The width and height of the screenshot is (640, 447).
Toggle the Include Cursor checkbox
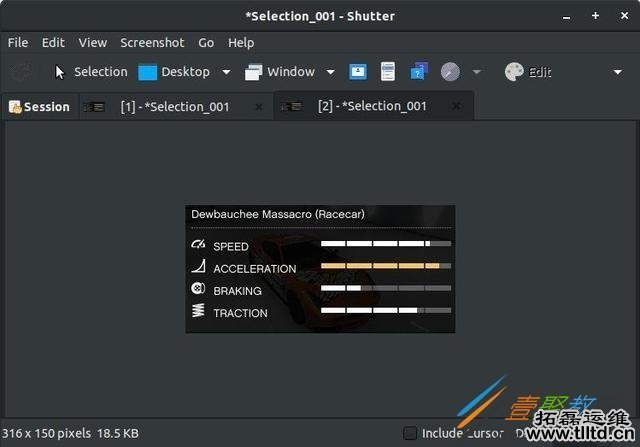[x=410, y=433]
